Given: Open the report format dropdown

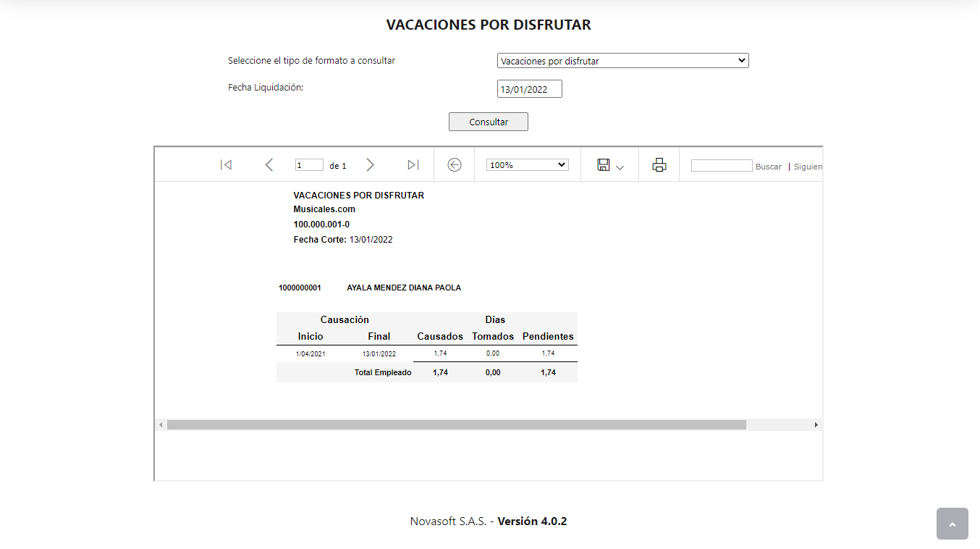Looking at the screenshot, I should tap(622, 60).
